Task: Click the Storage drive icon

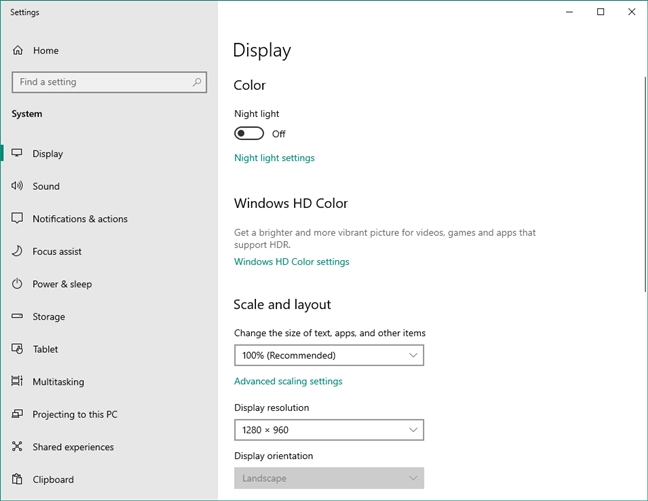Action: (17, 316)
